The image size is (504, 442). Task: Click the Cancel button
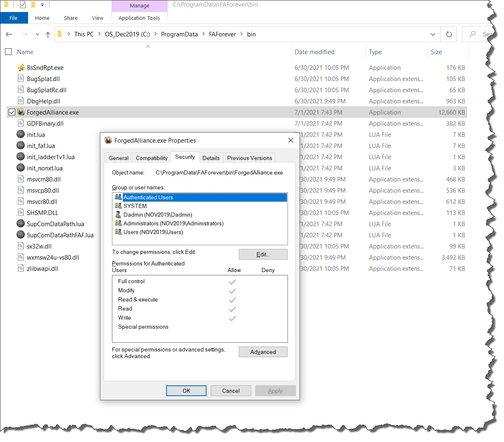coord(231,391)
